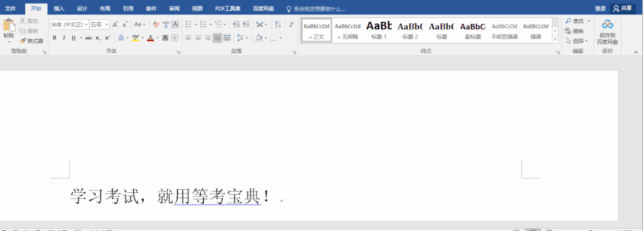Open the Select (选择) dropdown
644x231 pixels.
(x=576, y=41)
